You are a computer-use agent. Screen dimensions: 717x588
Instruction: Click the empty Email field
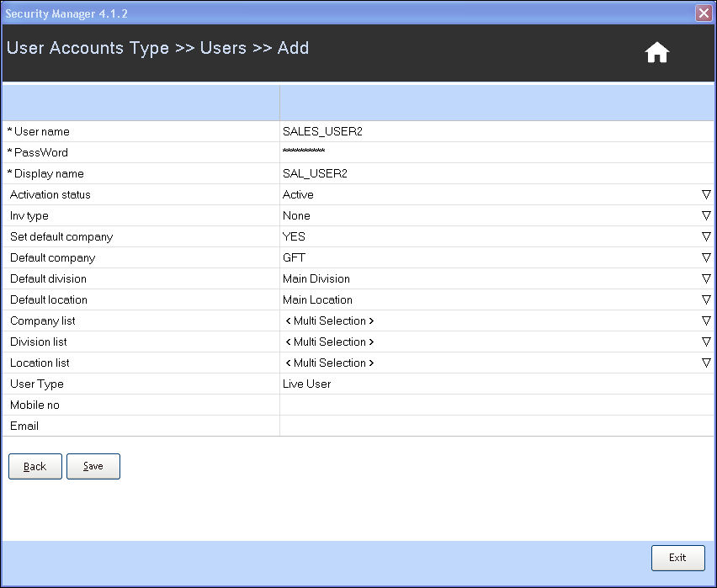pos(497,426)
